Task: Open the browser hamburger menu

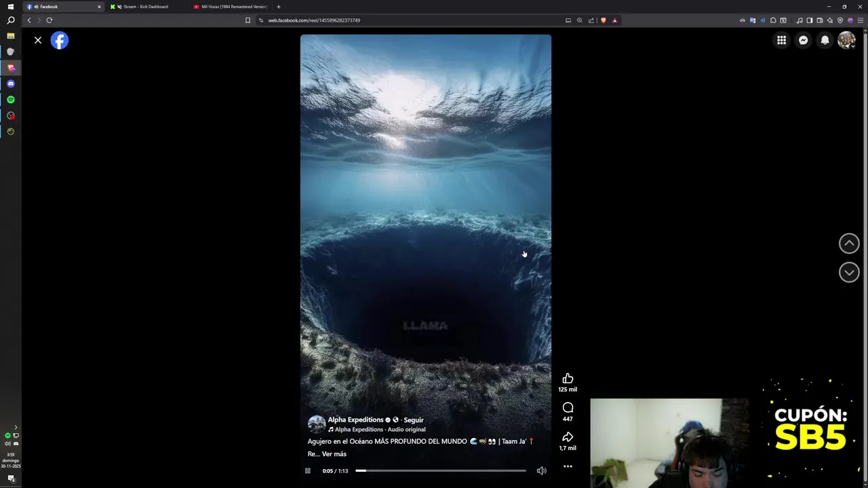Action: (861, 20)
